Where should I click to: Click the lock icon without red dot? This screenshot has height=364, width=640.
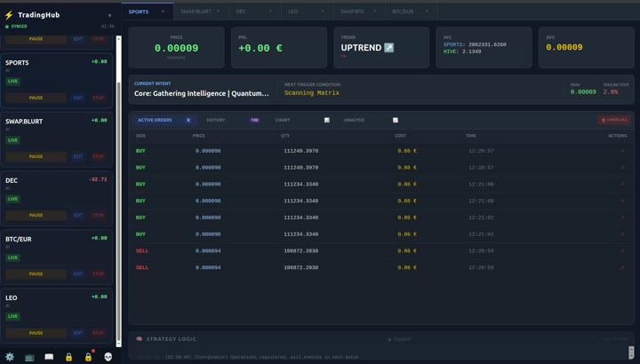click(68, 358)
